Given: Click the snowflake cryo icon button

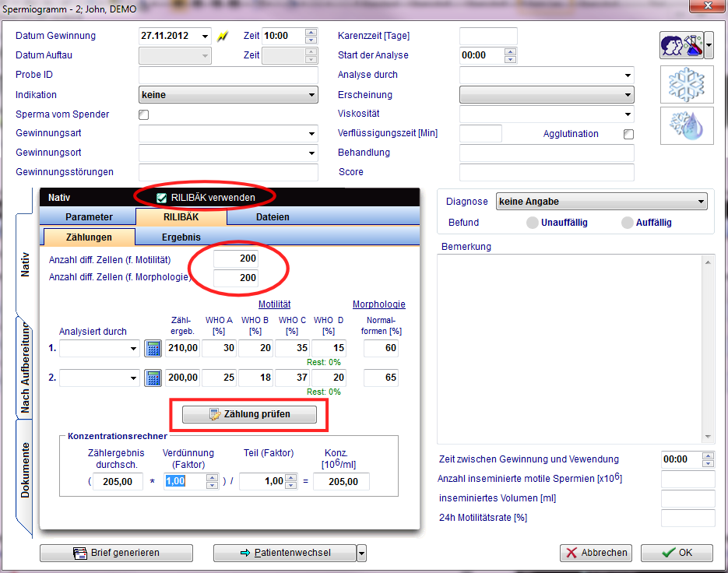Looking at the screenshot, I should click(687, 85).
